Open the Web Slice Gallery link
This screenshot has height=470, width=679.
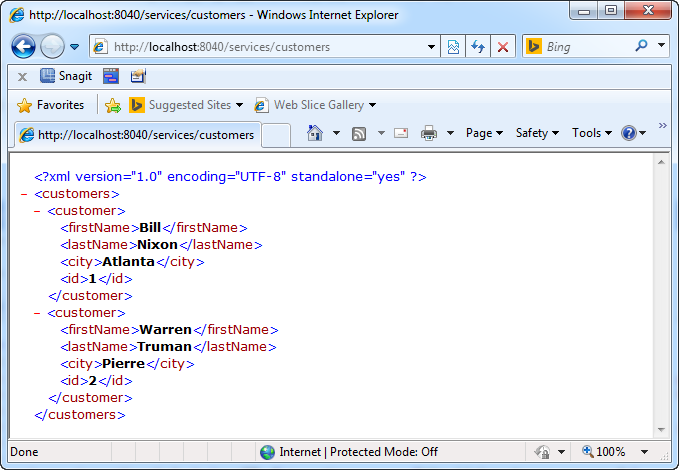[x=315, y=105]
